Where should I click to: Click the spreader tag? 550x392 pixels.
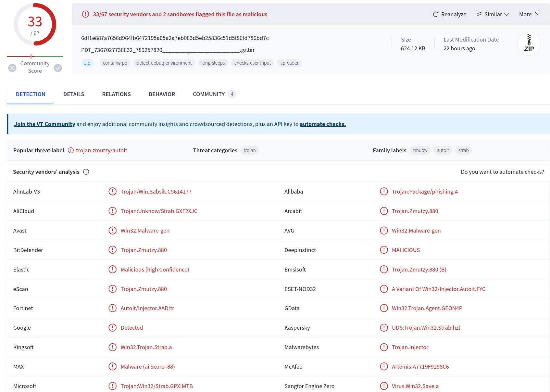[289, 63]
